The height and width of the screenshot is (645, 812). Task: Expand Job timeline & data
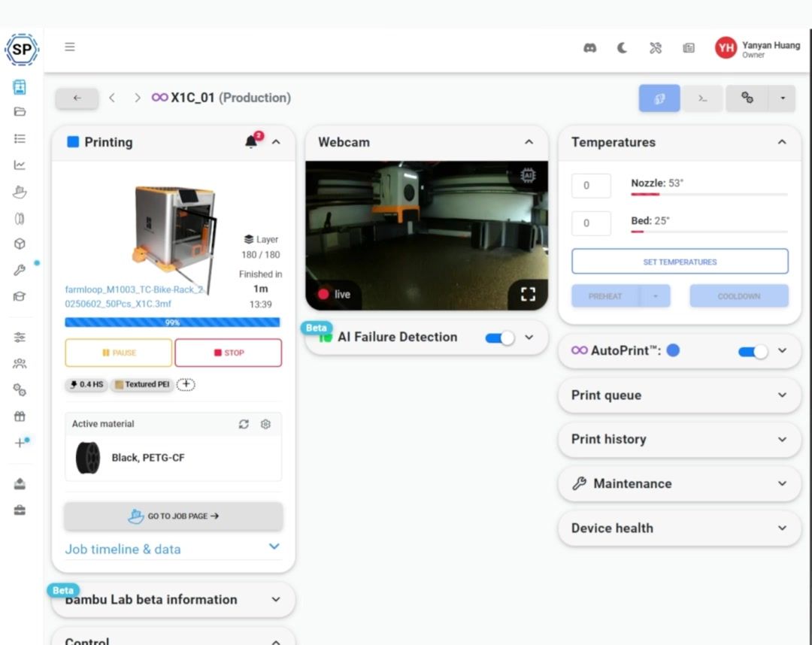tap(274, 547)
